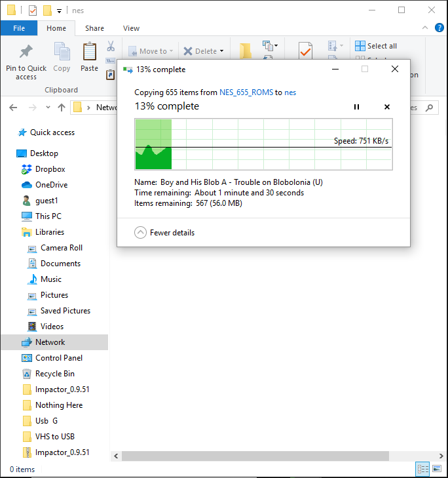
Task: Open the New item dropdown
Action: [x=270, y=46]
